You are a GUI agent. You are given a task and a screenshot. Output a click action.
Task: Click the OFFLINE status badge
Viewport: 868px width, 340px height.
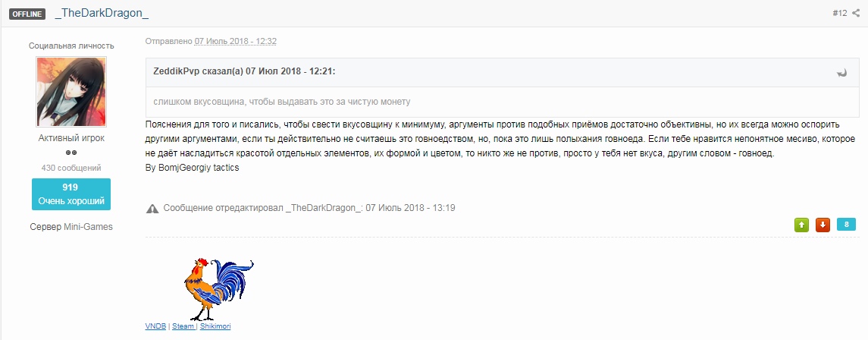(x=27, y=14)
